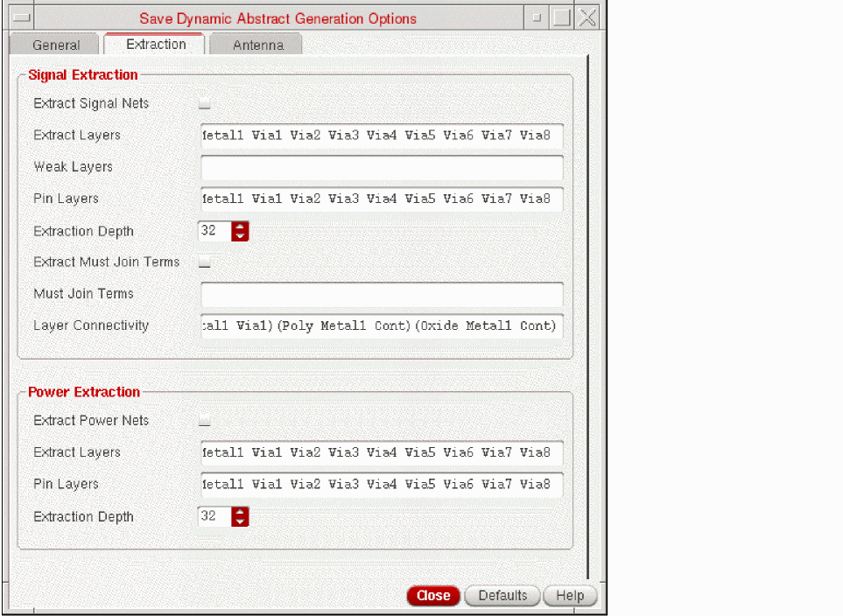This screenshot has width=843, height=616.
Task: Increase the Signal Extraction Depth value
Action: tap(241, 227)
